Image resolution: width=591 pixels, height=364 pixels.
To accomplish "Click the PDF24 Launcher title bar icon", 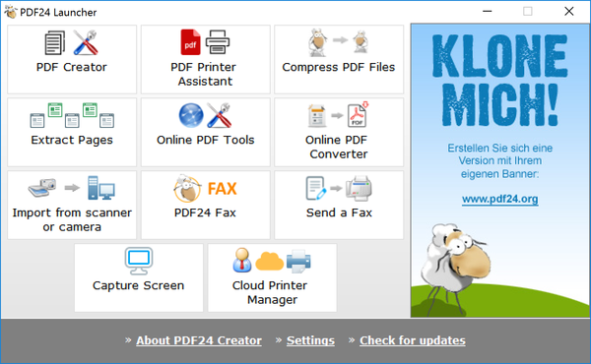I will (x=11, y=12).
